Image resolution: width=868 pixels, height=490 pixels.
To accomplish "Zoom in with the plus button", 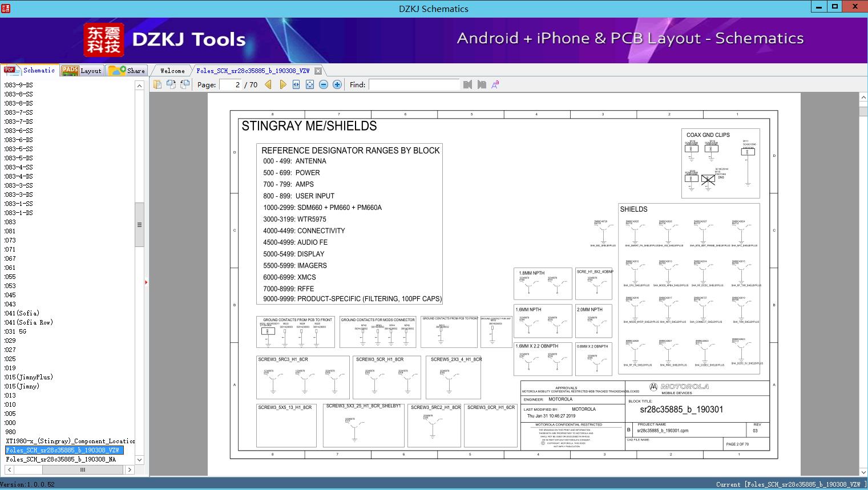I will (x=337, y=84).
